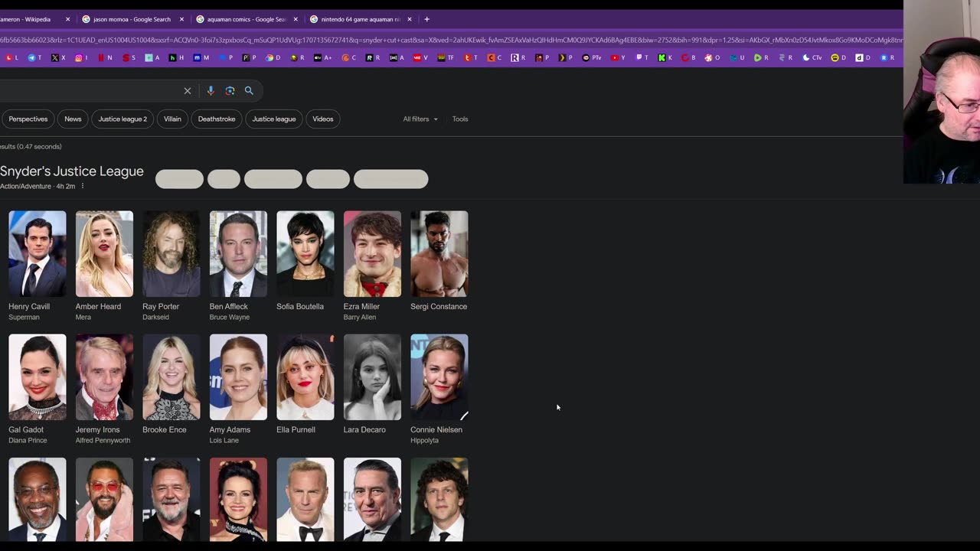Image resolution: width=980 pixels, height=551 pixels.
Task: Open the Ben Affleck cast photo
Action: coord(238,253)
